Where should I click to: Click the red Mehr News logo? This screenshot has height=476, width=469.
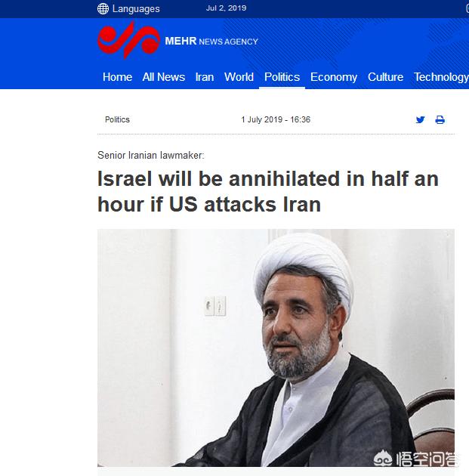point(128,40)
